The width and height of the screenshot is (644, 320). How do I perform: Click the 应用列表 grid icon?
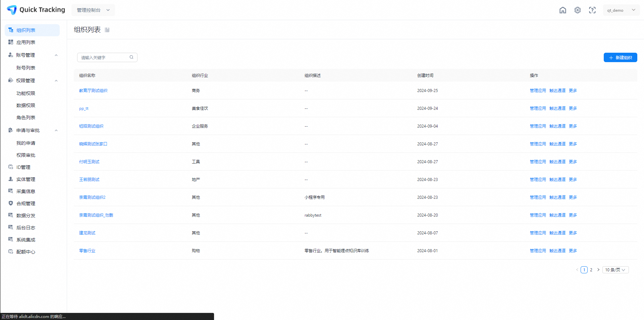pos(11,42)
